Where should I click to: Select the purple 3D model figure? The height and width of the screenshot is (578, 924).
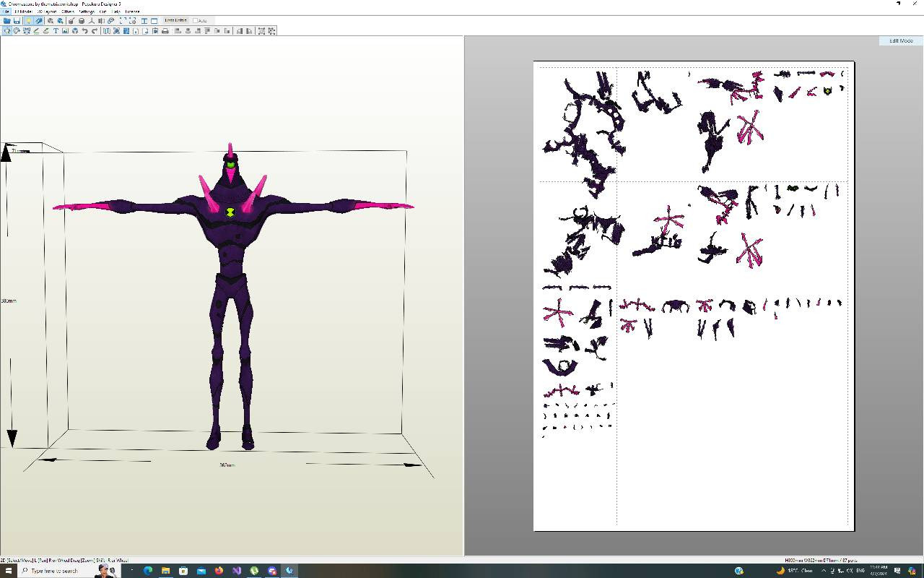(231, 296)
